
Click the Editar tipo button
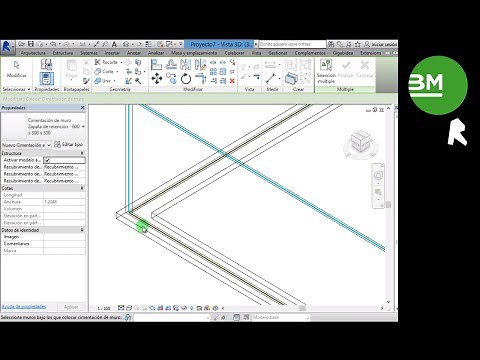pos(69,144)
